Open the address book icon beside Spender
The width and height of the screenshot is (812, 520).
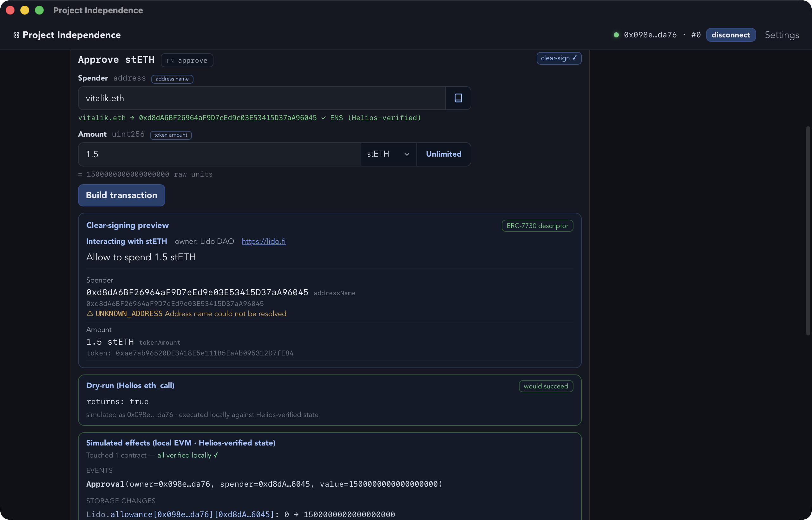click(458, 98)
